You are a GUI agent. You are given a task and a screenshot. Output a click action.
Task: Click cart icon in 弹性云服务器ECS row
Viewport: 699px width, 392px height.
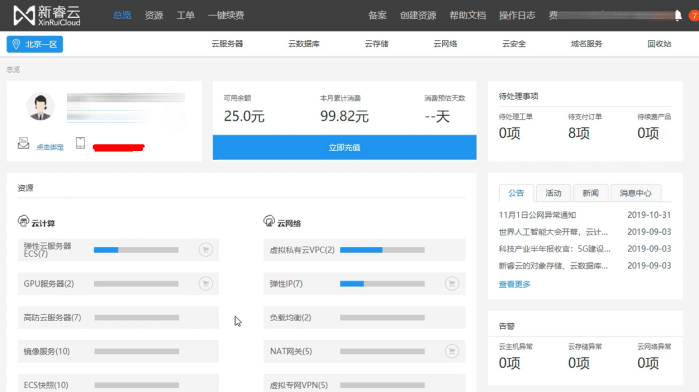(x=206, y=250)
